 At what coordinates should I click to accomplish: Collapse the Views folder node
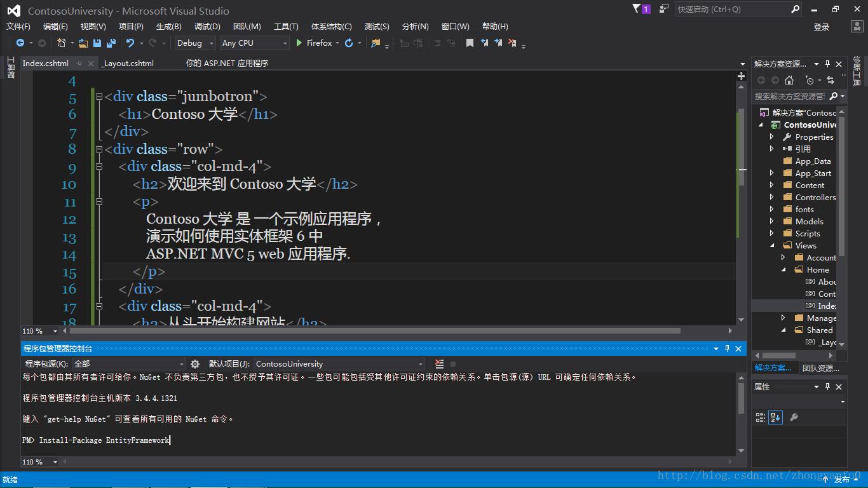coord(771,246)
